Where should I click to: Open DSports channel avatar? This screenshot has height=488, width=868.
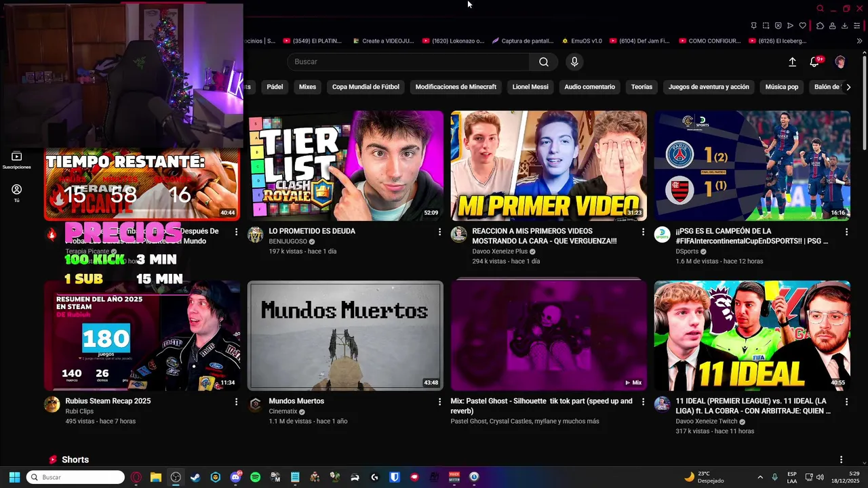662,235
